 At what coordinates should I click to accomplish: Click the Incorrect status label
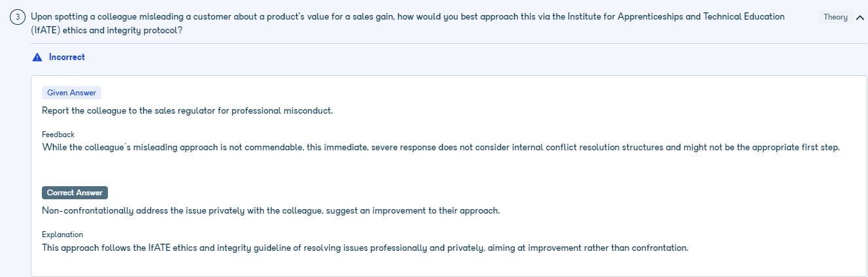(67, 57)
